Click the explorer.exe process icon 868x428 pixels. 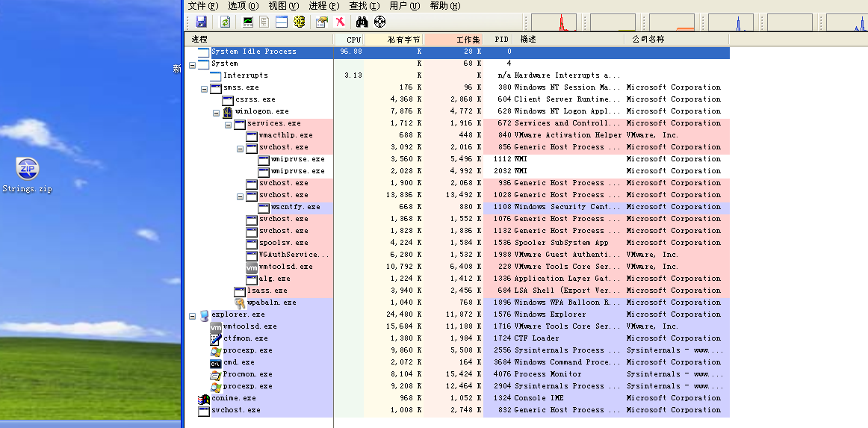(204, 315)
